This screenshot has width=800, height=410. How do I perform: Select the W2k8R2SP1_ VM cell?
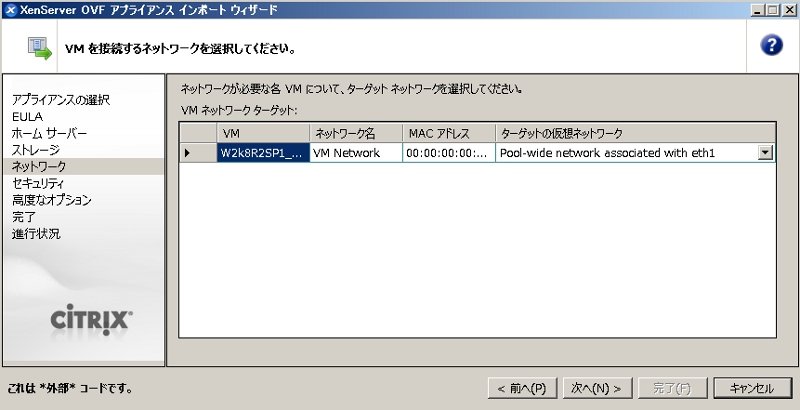(x=263, y=152)
